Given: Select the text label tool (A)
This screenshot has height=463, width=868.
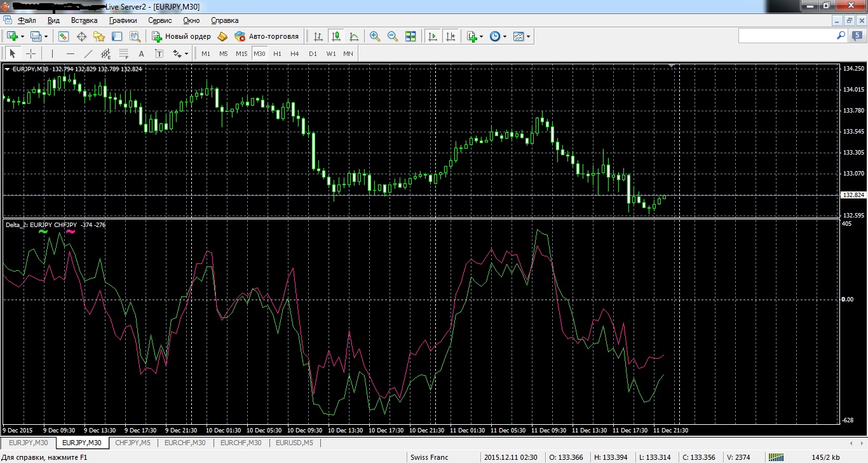Looking at the screenshot, I should [x=141, y=53].
